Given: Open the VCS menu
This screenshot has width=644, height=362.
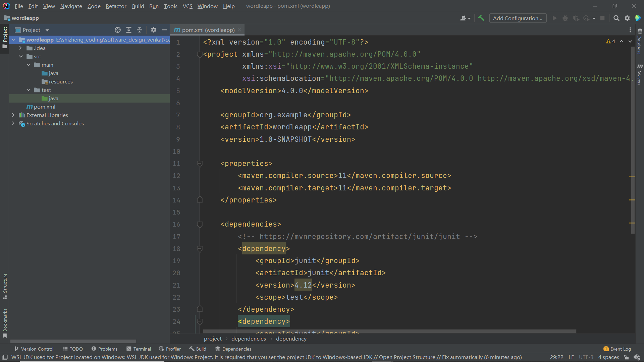Looking at the screenshot, I should pos(187,6).
